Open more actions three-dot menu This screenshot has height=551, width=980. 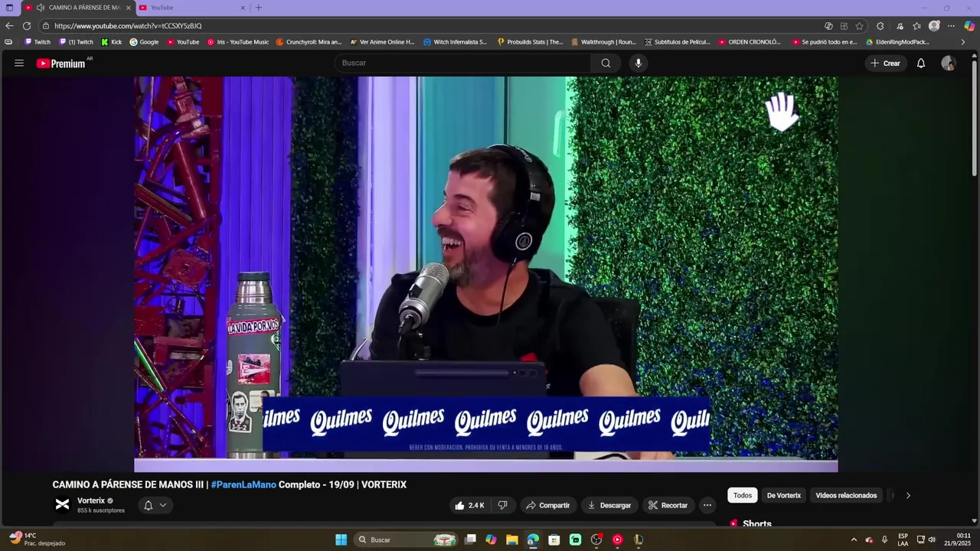(707, 505)
